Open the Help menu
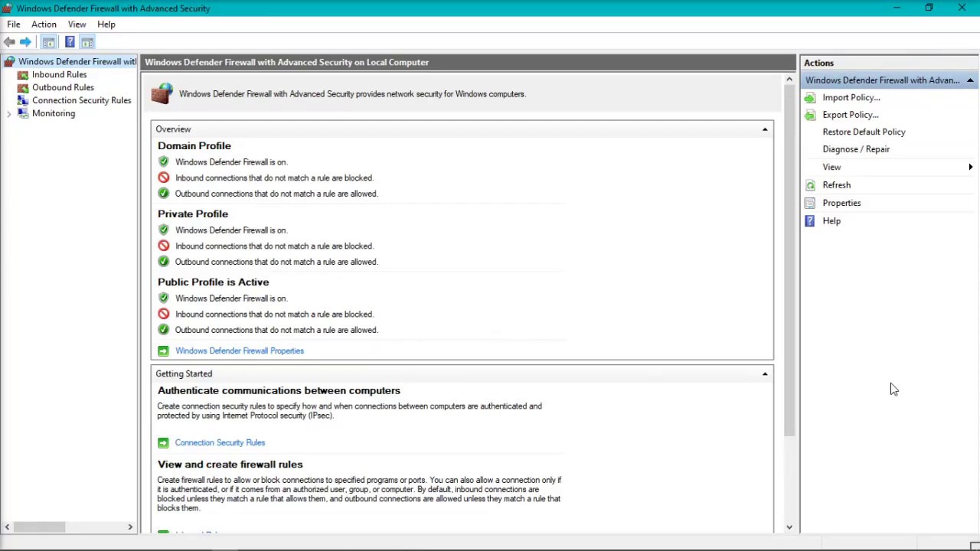The height and width of the screenshot is (551, 980). pyautogui.click(x=106, y=24)
